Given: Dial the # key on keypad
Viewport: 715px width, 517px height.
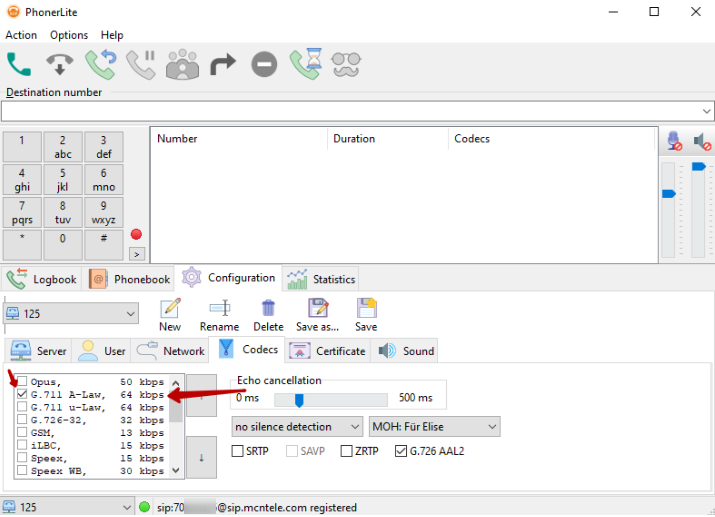Looking at the screenshot, I should pyautogui.click(x=104, y=245).
